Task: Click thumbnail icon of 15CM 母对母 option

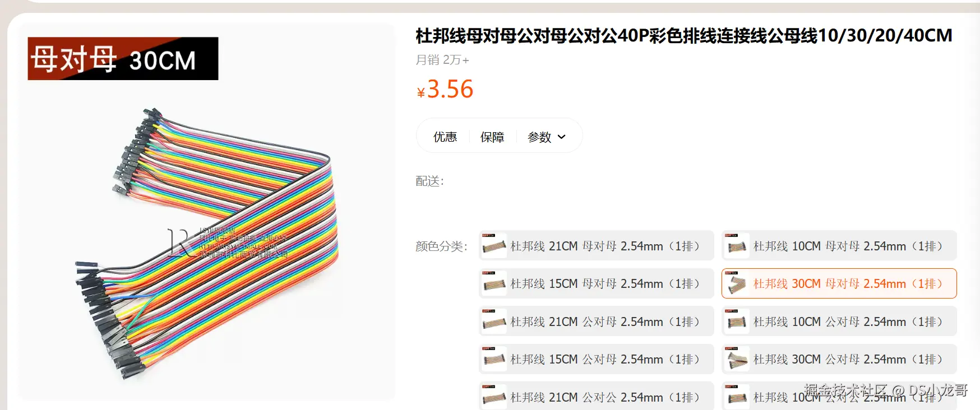Action: (x=494, y=283)
